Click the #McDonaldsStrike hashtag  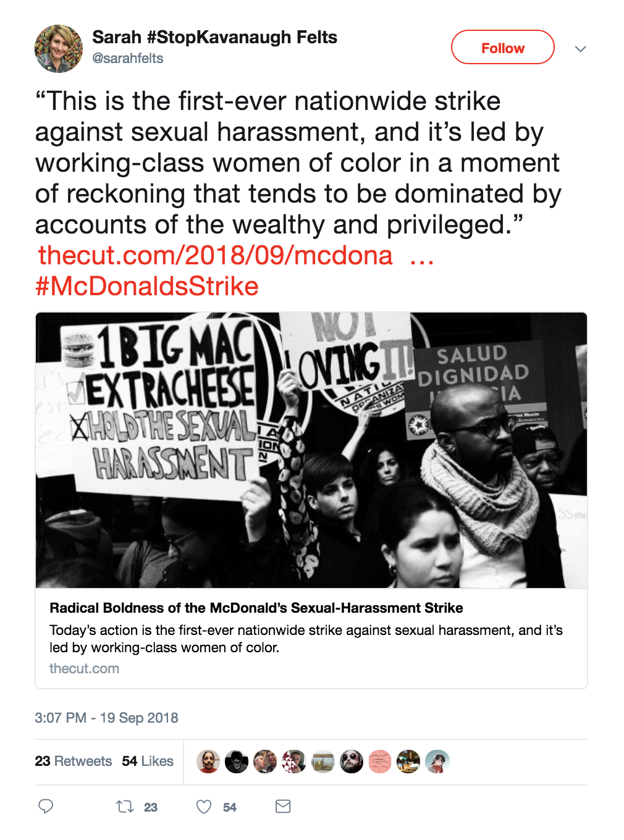coord(147,286)
